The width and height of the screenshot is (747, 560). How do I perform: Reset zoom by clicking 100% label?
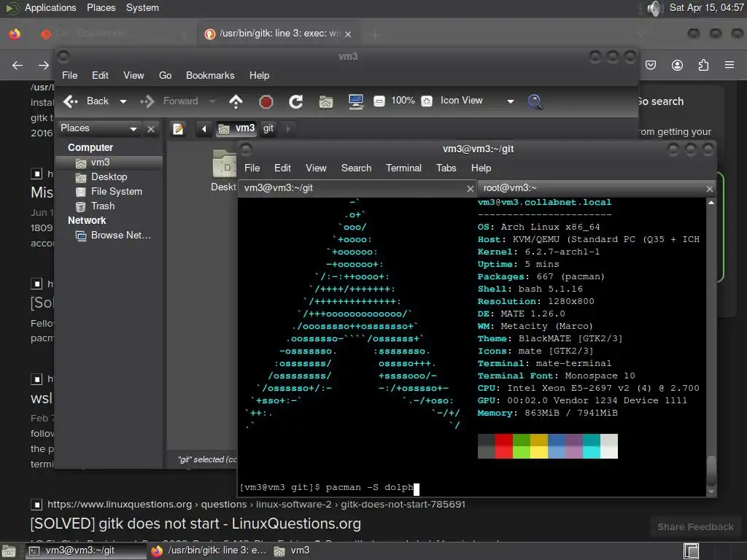coord(403,101)
